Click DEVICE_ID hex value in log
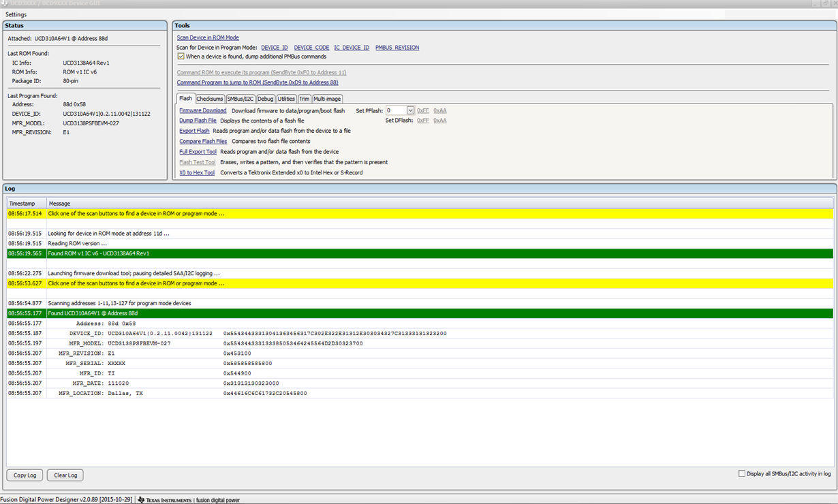The image size is (838, 504). [335, 334]
